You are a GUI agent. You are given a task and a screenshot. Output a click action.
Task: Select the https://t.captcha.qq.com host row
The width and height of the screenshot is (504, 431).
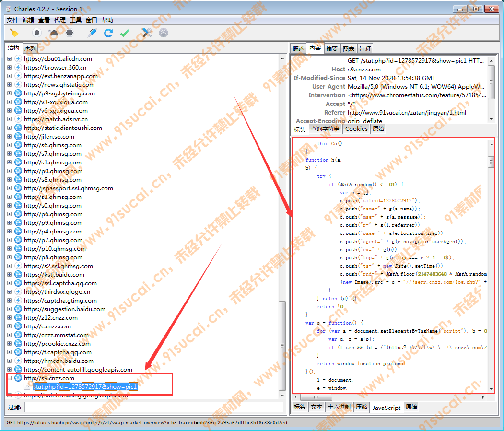coord(58,352)
